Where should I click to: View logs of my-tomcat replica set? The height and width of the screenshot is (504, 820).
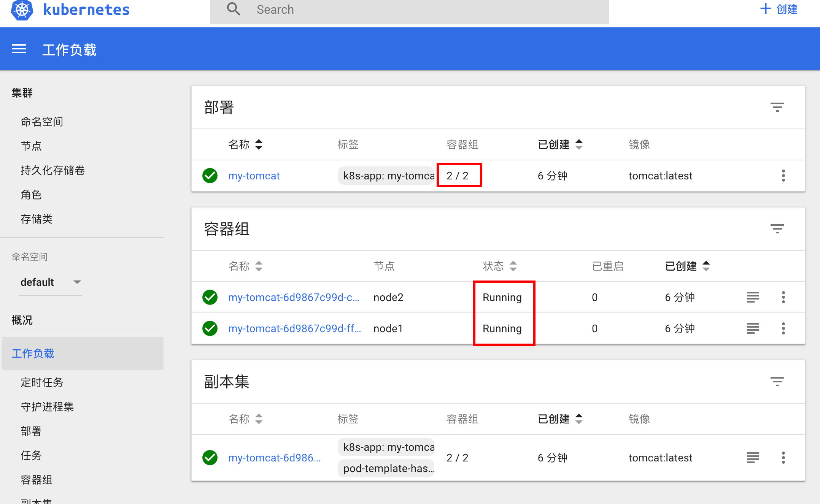point(753,458)
